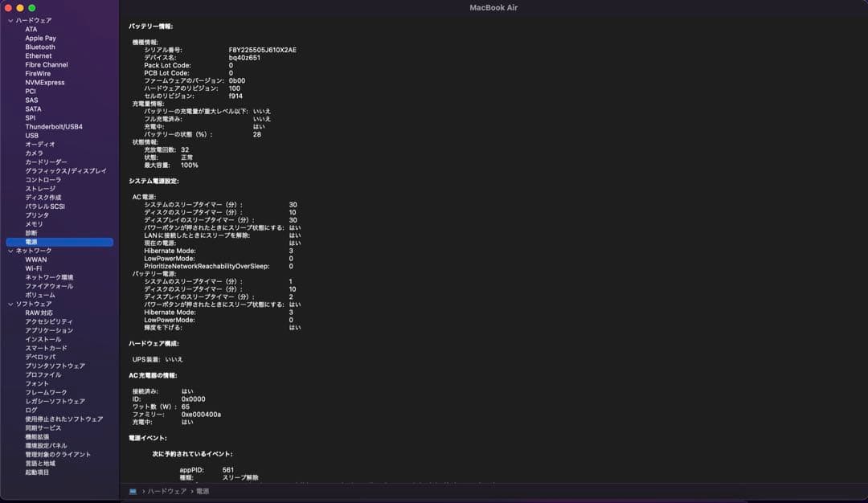
Task: Select ストレージ in the sidebar
Action: 40,189
